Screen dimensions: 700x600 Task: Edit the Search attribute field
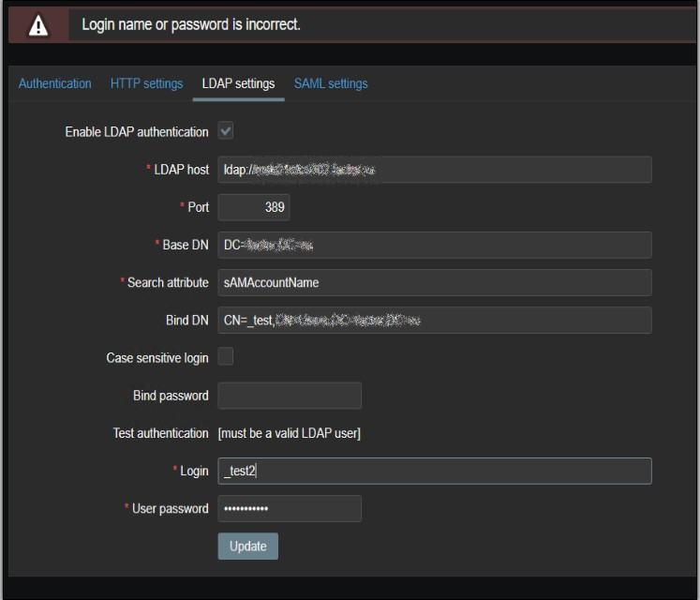434,282
